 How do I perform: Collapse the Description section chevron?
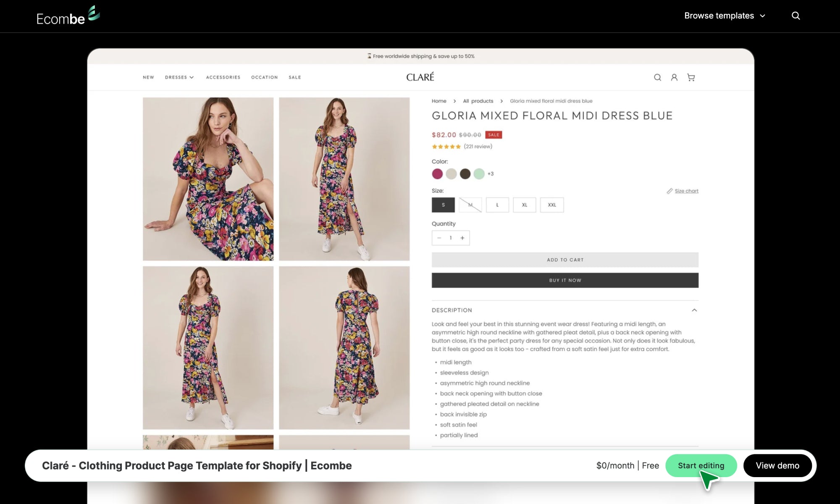[694, 310]
